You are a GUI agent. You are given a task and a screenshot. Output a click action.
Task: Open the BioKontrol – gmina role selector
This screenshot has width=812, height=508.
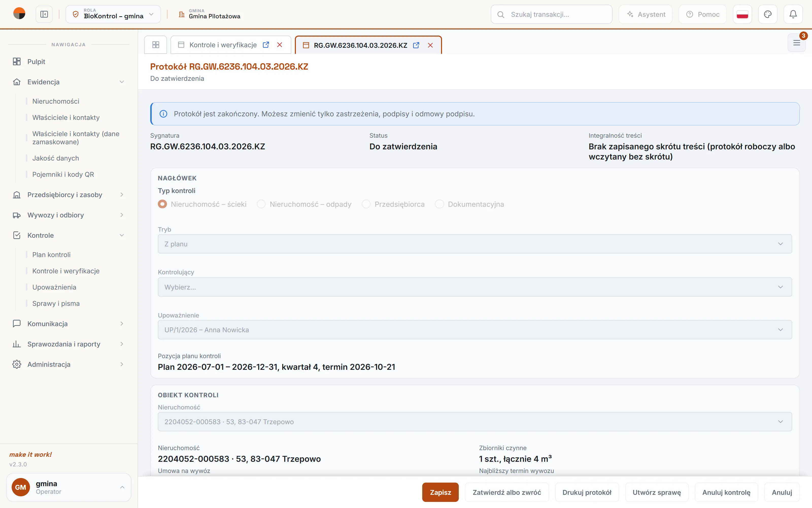pos(113,14)
